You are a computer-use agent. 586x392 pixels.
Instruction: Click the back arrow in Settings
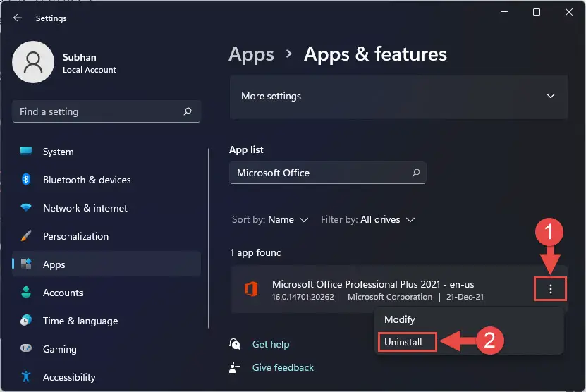coord(17,18)
